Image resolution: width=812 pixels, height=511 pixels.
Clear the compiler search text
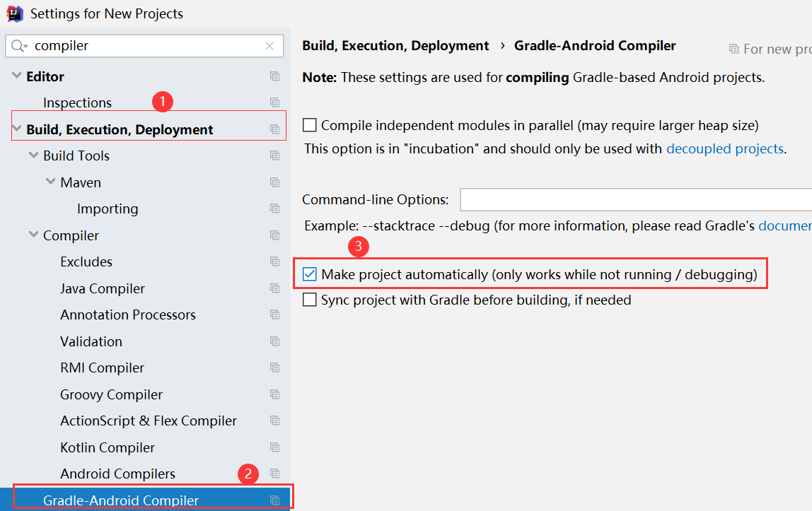point(269,46)
